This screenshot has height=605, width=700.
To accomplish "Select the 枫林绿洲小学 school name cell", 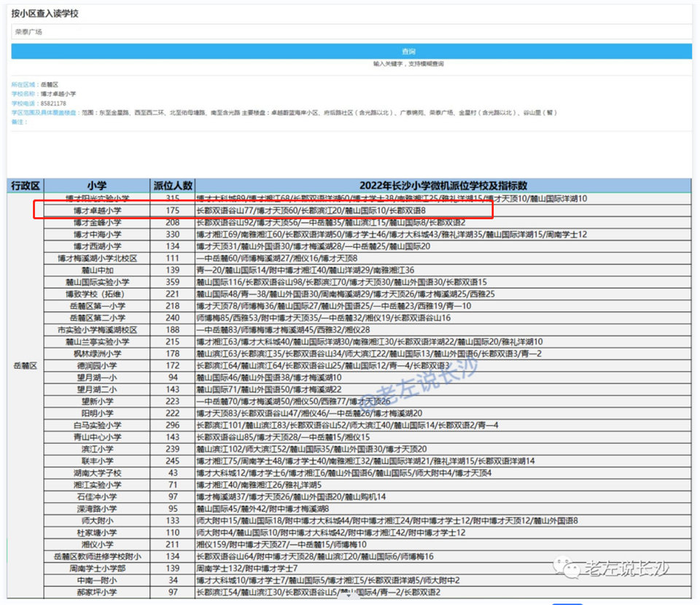I will tap(97, 354).
